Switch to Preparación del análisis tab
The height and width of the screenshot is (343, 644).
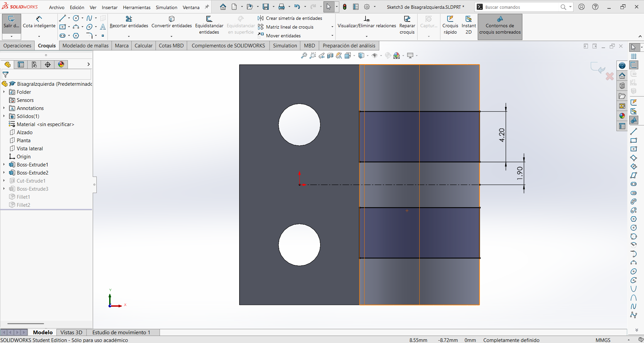(349, 45)
